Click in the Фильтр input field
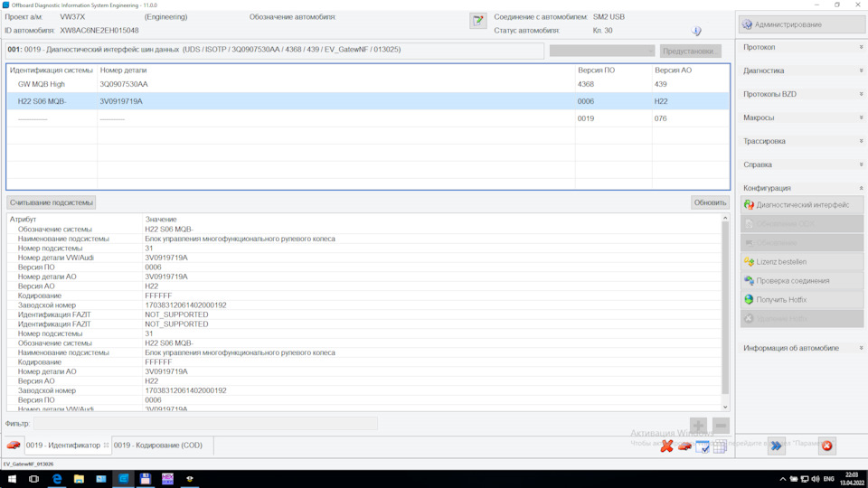868x488 pixels. pyautogui.click(x=205, y=424)
